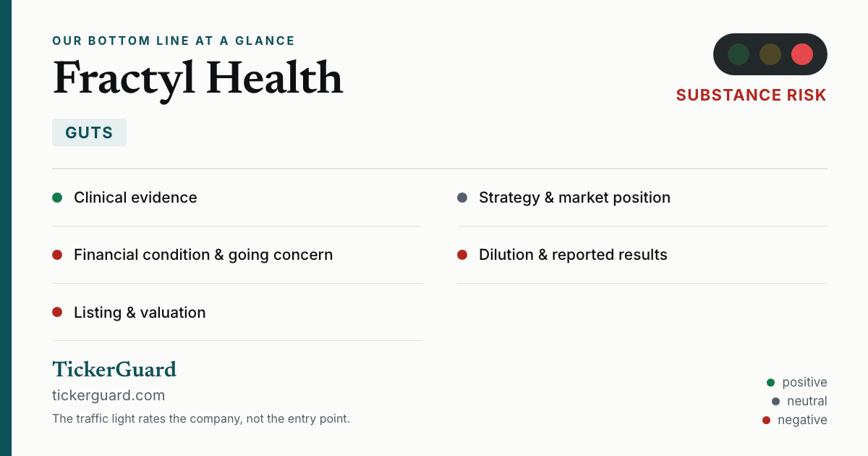
Task: Select the Listing & valuation row
Action: coord(237,312)
